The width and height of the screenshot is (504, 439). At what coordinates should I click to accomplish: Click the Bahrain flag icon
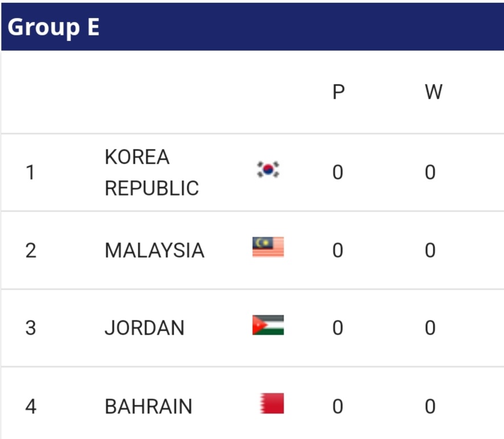coord(272,404)
